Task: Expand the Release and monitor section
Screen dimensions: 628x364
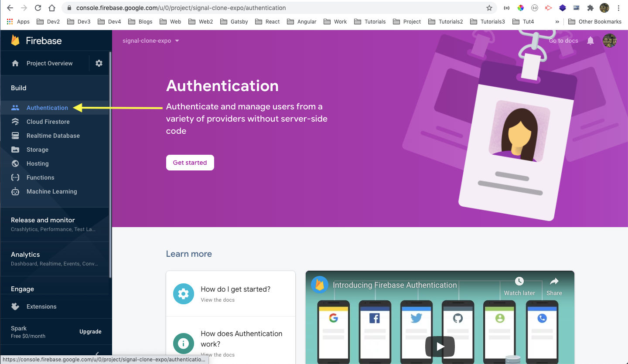Action: tap(55, 224)
